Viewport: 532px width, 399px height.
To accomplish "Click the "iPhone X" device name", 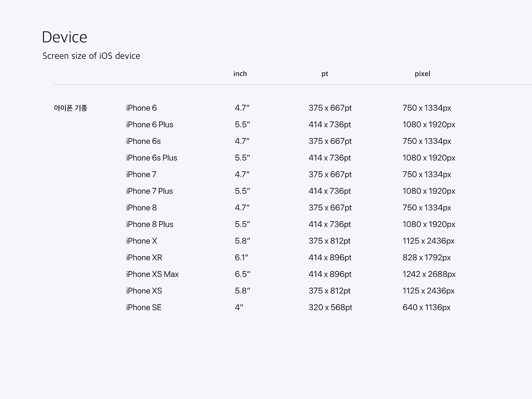I will (142, 241).
